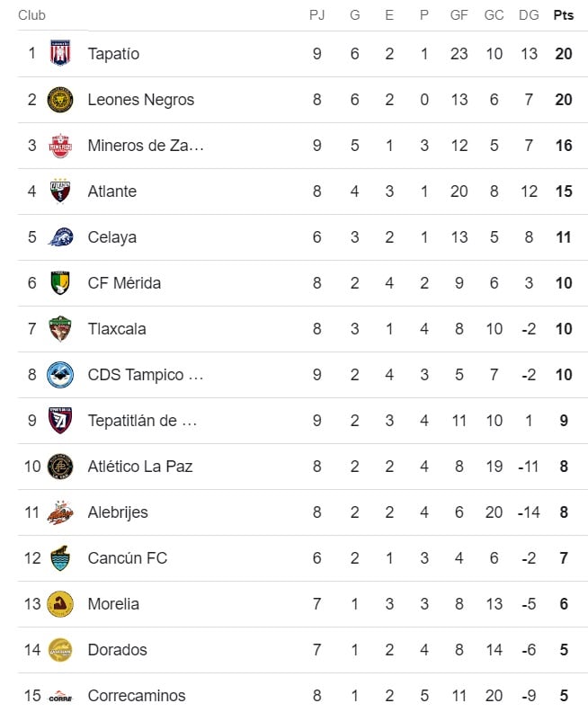Screen dimensions: 588x721
Task: Open the Leones Negros team link
Action: pyautogui.click(x=140, y=100)
